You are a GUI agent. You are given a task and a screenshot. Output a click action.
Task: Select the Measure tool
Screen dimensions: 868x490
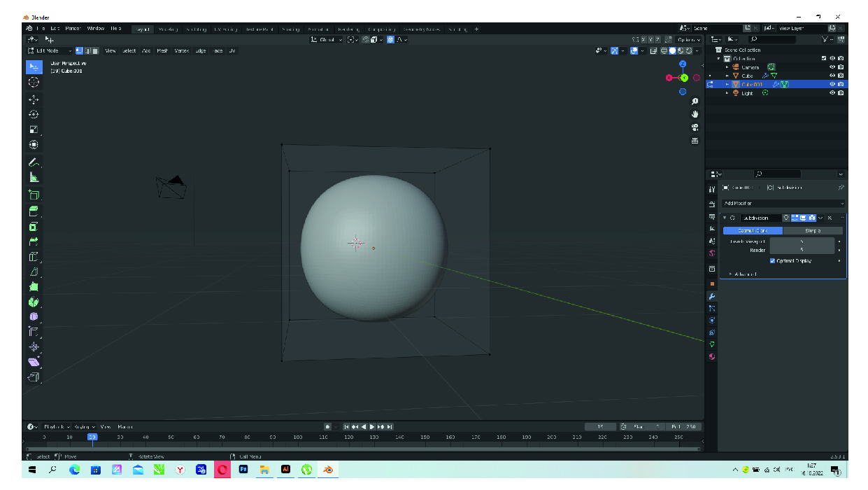click(x=34, y=178)
